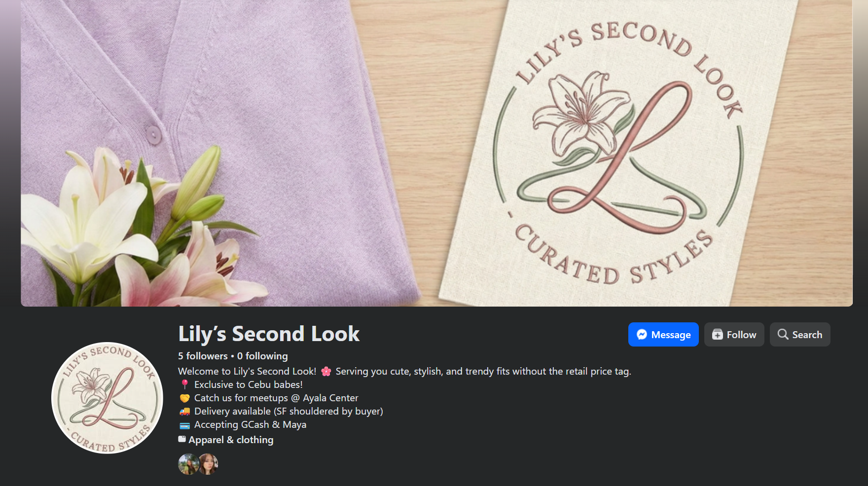The height and width of the screenshot is (486, 868).
Task: Search within this page
Action: pyautogui.click(x=800, y=335)
